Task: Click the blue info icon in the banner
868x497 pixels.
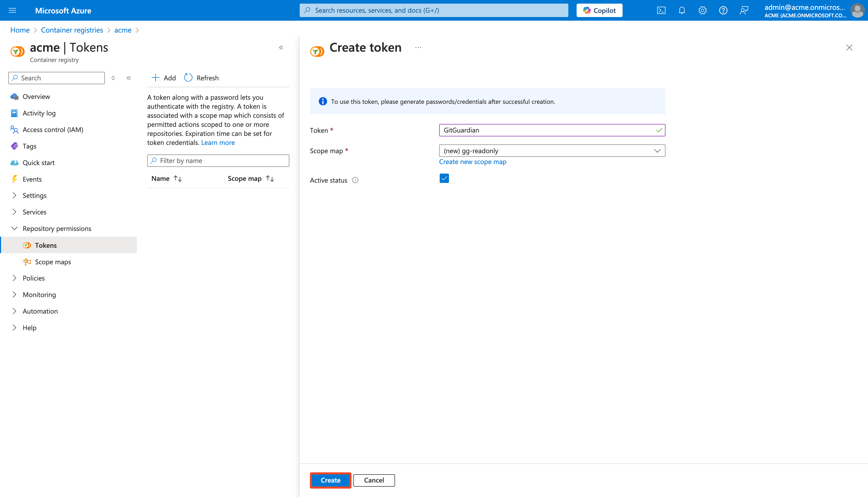Action: 323,101
